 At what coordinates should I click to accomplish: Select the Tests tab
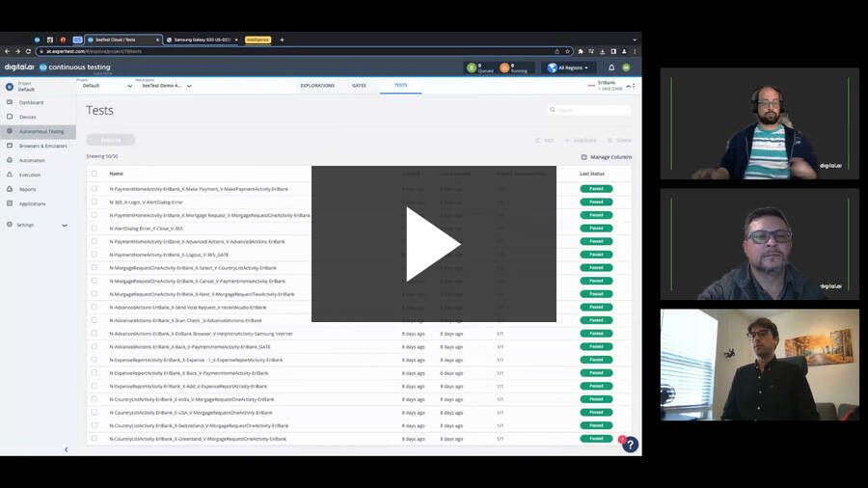coord(401,85)
